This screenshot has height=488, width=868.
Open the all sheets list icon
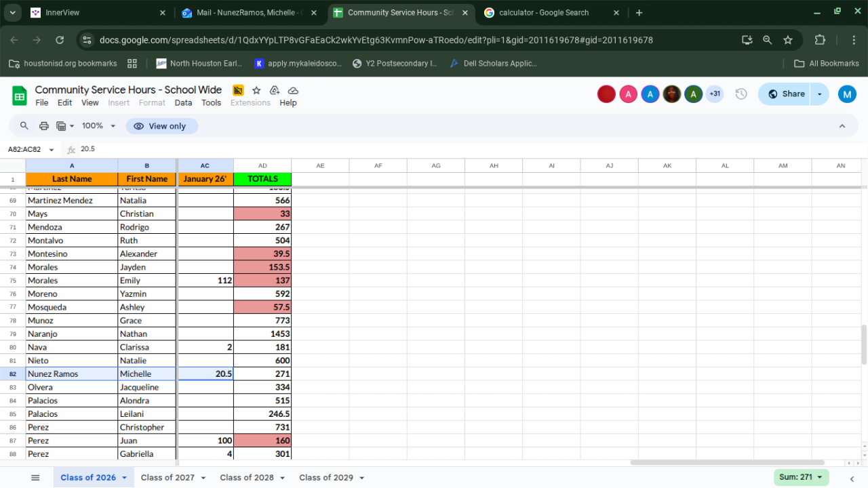[35, 478]
